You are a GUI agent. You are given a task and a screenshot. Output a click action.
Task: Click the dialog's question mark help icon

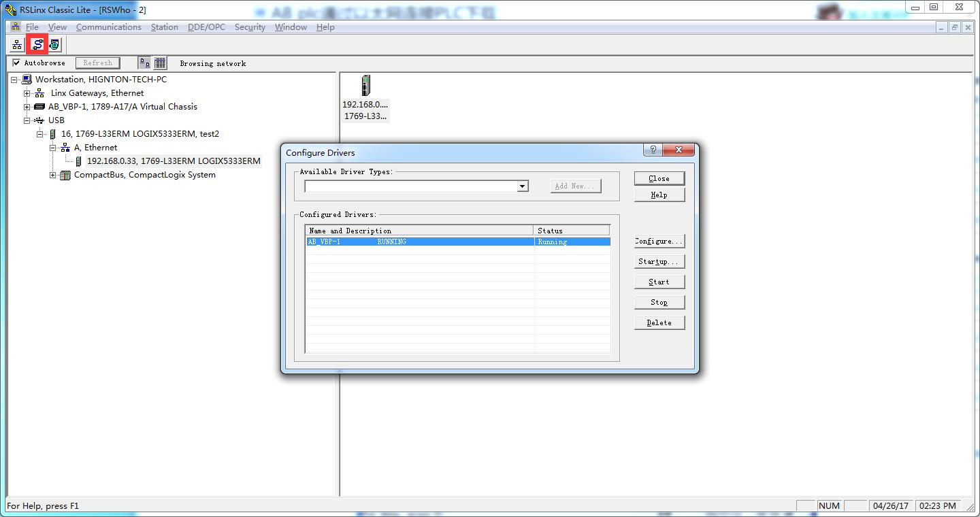[x=653, y=150]
